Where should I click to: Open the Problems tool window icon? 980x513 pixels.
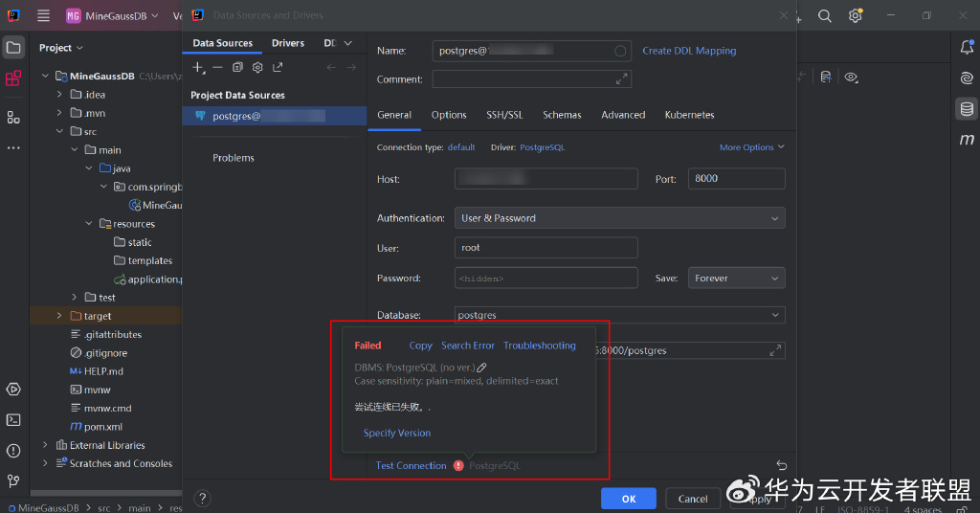coord(13,451)
